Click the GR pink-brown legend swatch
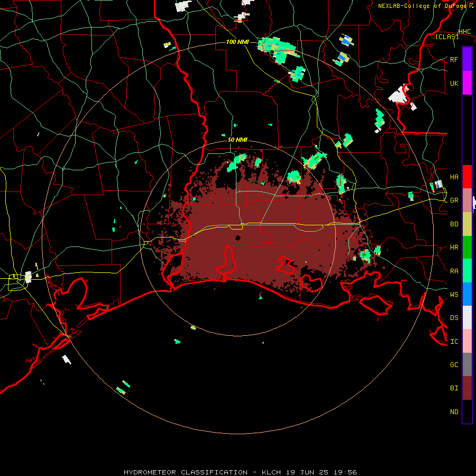Image resolution: width=476 pixels, height=476 pixels. click(467, 200)
